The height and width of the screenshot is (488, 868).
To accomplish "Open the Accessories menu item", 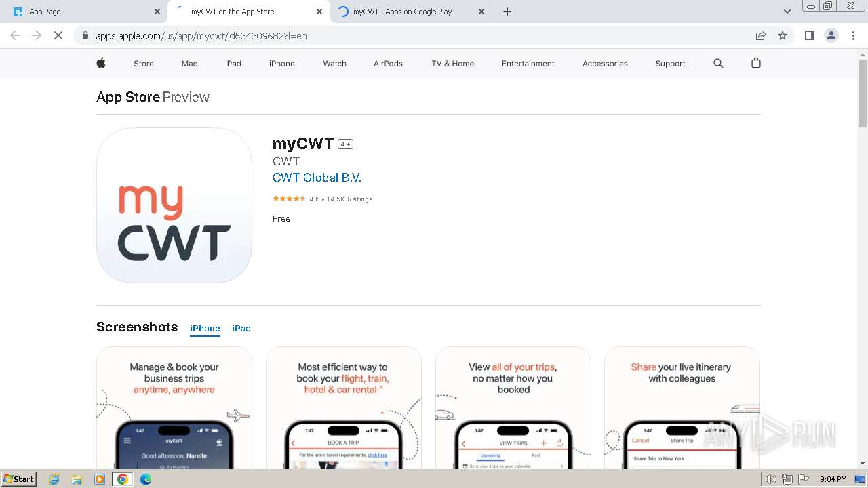I will (x=605, y=63).
